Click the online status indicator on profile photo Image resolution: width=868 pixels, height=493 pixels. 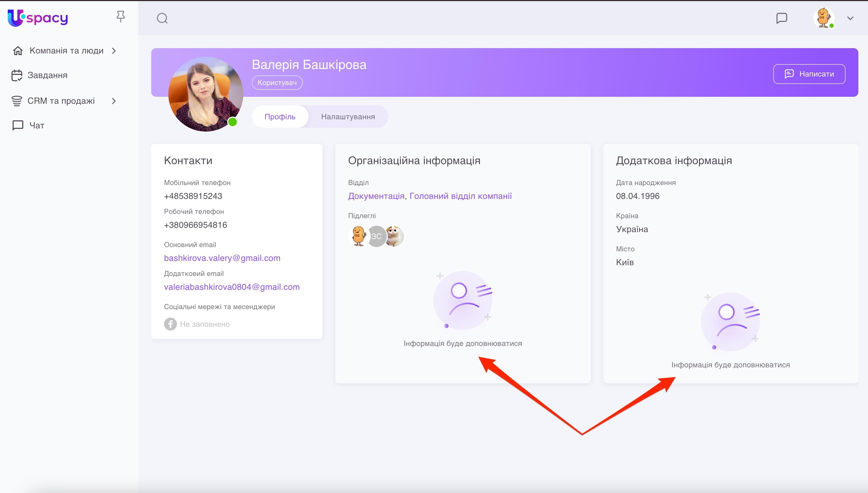[233, 122]
